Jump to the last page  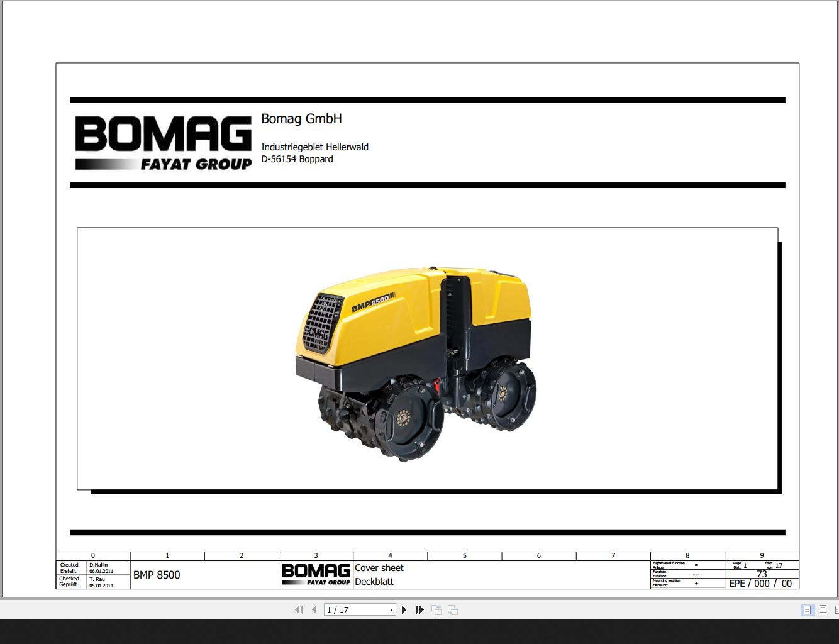419,609
